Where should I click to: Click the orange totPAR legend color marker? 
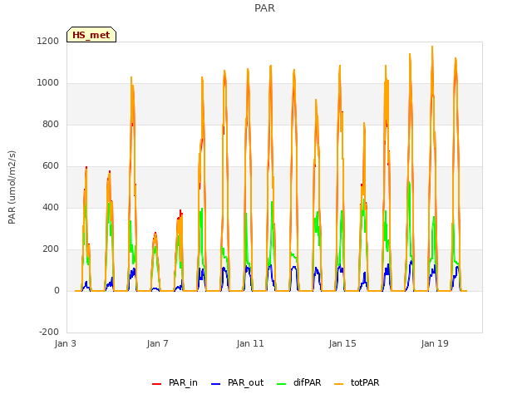339,384
